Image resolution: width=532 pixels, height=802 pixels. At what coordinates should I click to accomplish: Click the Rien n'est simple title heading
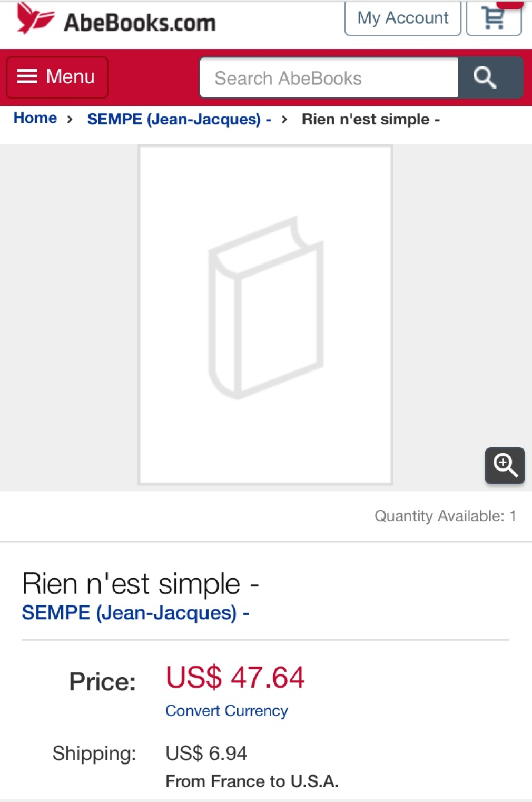pyautogui.click(x=140, y=584)
